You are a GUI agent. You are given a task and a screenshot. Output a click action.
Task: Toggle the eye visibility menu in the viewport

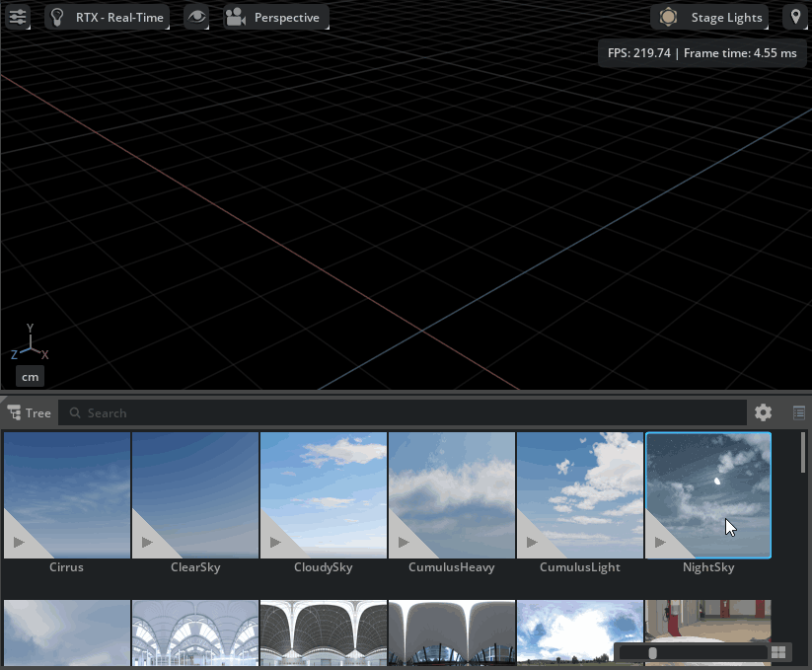coord(196,17)
